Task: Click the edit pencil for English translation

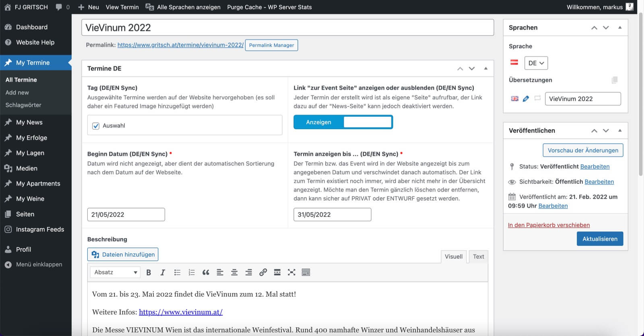Action: click(x=526, y=99)
